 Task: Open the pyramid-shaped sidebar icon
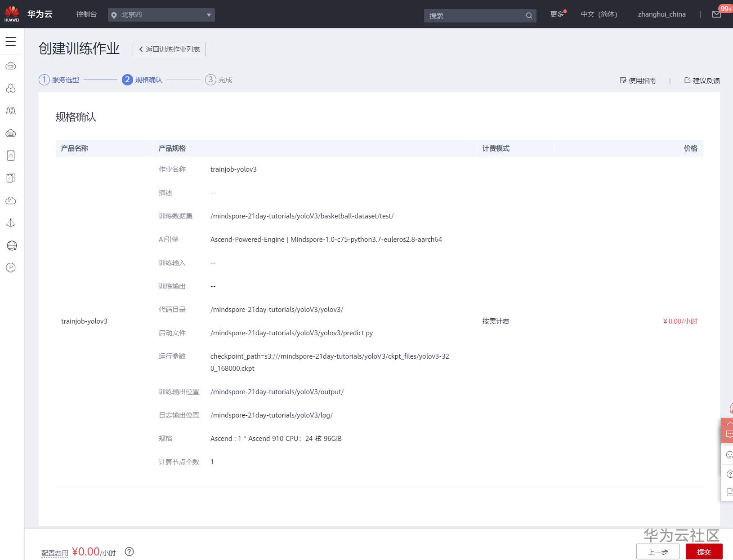pos(11,223)
